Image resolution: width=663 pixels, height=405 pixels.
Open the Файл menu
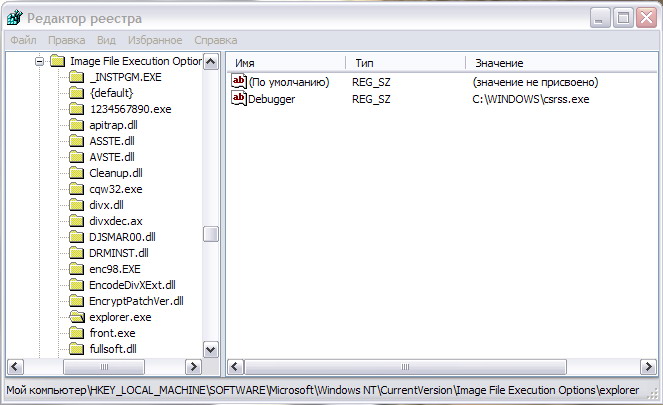23,41
